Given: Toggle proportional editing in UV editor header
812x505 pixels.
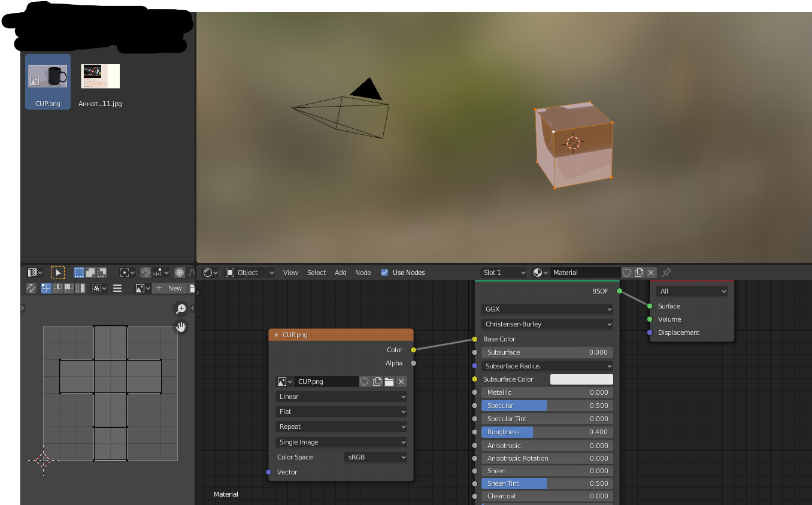Looking at the screenshot, I should (x=180, y=273).
